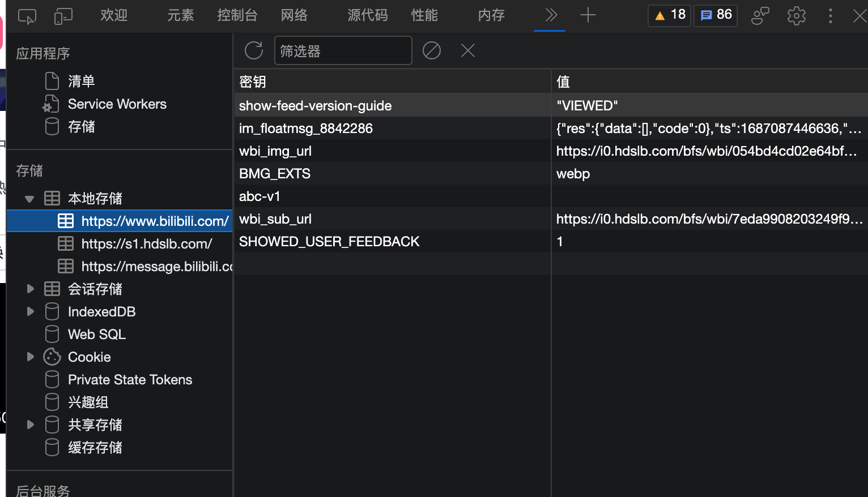Select Service Workers in the sidebar
Screen dimensions: 868x497
tap(117, 104)
